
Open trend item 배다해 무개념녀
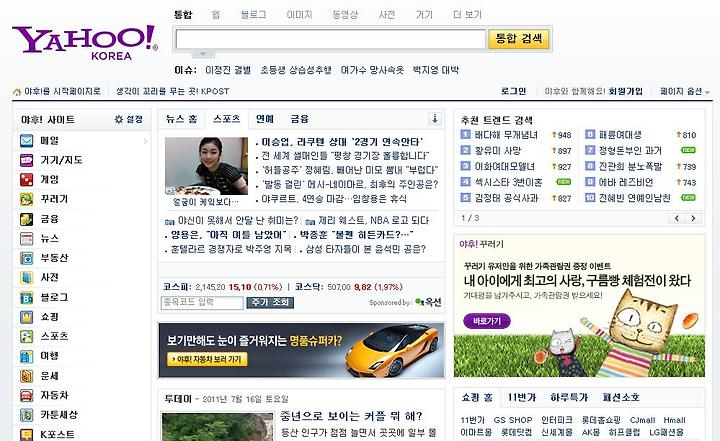[x=506, y=135]
